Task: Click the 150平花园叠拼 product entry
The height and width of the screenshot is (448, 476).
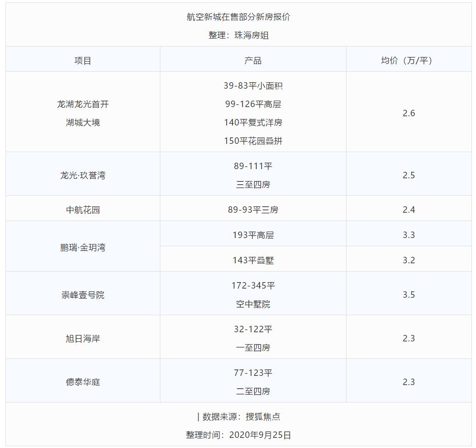Action: (x=253, y=141)
